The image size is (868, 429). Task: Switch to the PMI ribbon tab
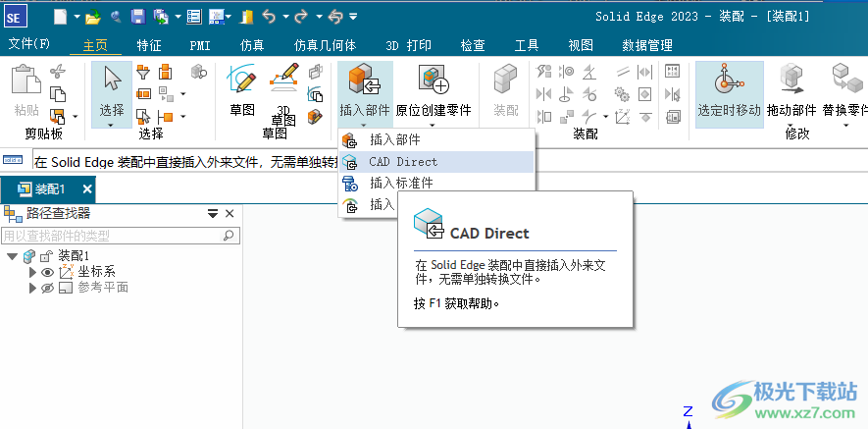click(x=200, y=45)
